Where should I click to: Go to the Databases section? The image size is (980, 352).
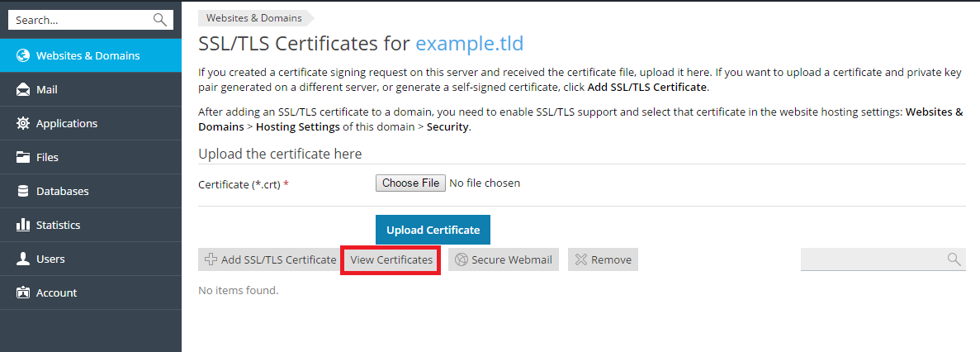(62, 192)
